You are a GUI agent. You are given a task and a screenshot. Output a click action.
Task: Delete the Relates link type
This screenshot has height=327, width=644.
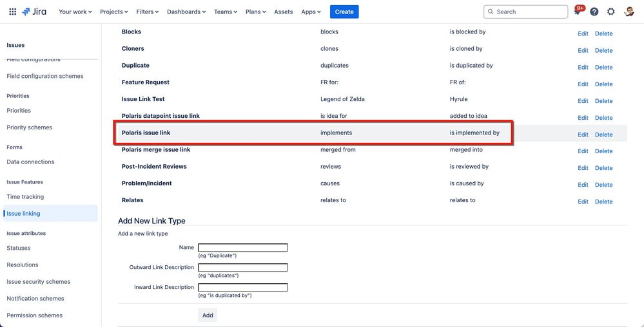click(x=604, y=201)
